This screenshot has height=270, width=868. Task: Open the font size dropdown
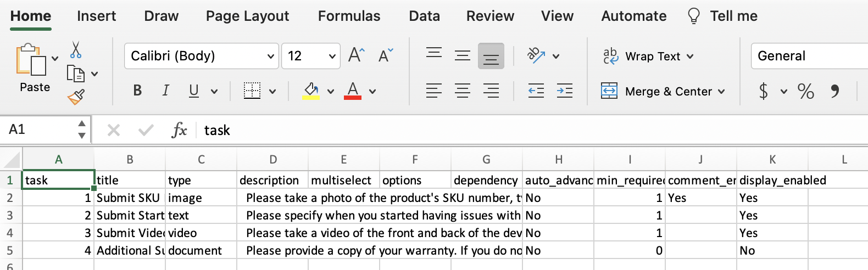pos(332,56)
